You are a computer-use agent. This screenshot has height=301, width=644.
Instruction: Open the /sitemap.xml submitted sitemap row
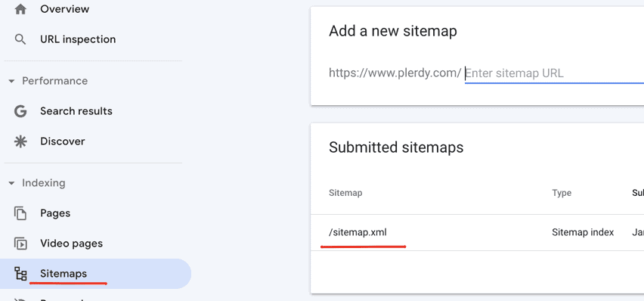click(x=477, y=232)
